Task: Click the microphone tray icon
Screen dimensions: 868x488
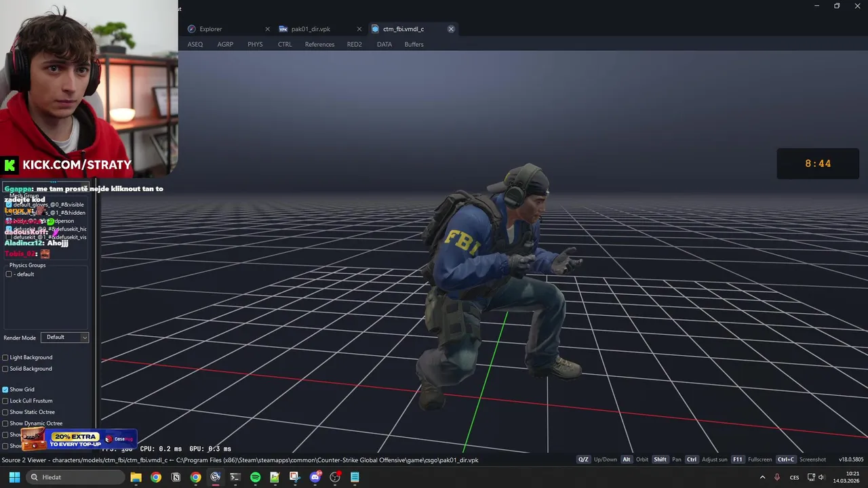Action: [777, 477]
